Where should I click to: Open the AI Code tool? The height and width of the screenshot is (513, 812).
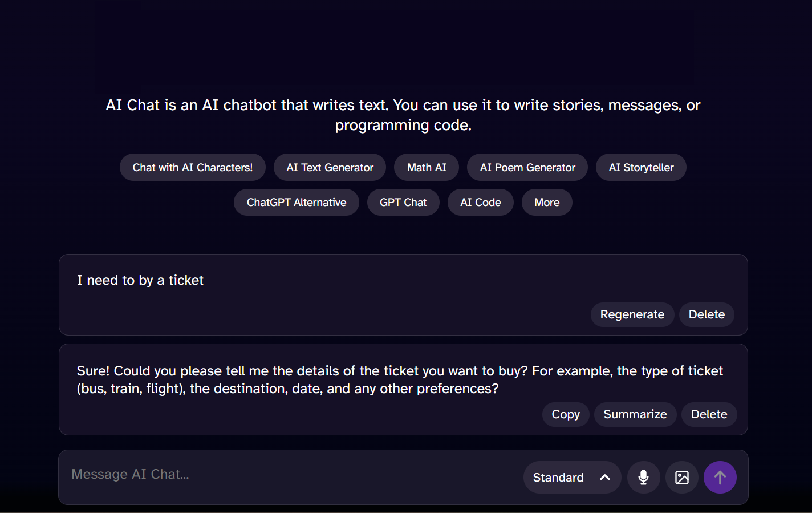481,203
